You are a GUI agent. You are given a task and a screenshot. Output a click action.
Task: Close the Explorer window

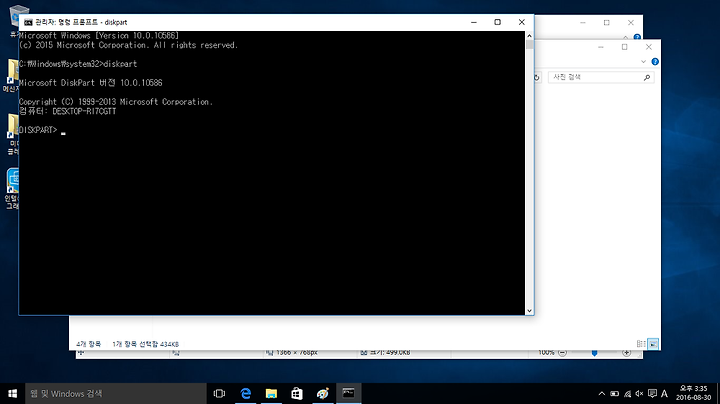pos(648,47)
